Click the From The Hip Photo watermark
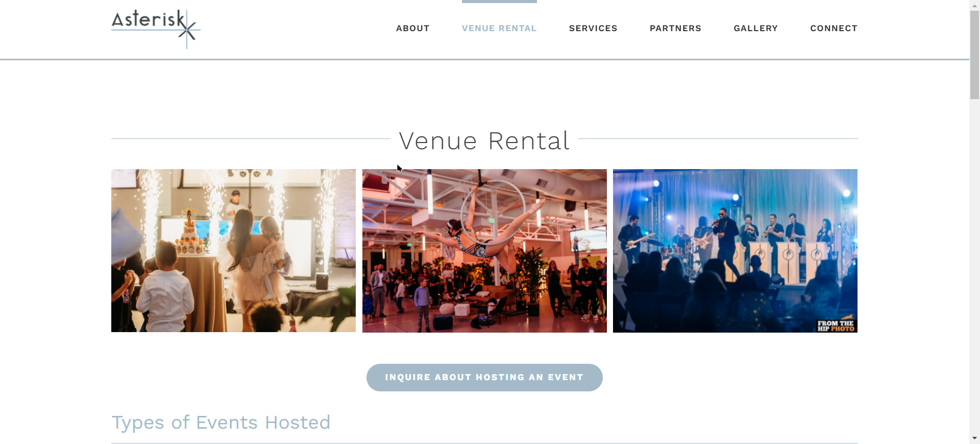 coord(836,325)
